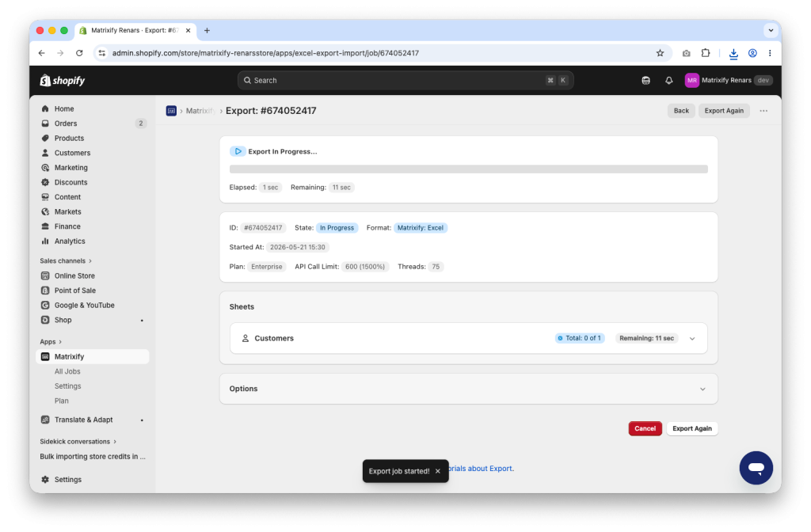Expand Sidekick conversations section
Image resolution: width=811 pixels, height=532 pixels.
pos(78,442)
